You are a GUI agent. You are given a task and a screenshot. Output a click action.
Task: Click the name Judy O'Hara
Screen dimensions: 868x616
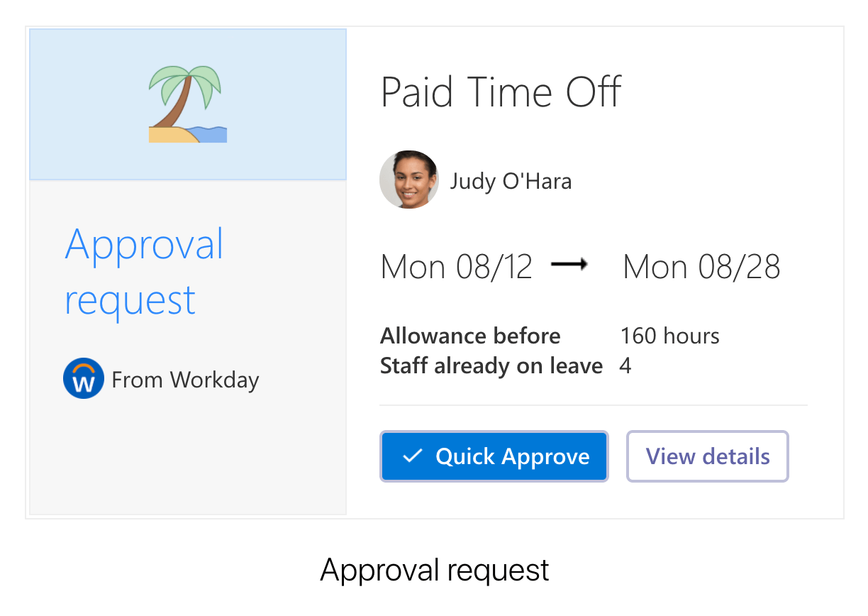[511, 181]
